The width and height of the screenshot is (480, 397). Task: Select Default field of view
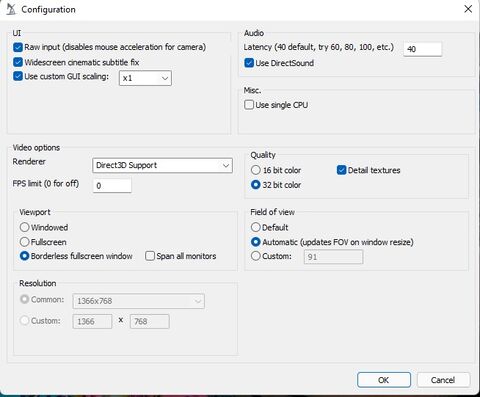tap(256, 227)
